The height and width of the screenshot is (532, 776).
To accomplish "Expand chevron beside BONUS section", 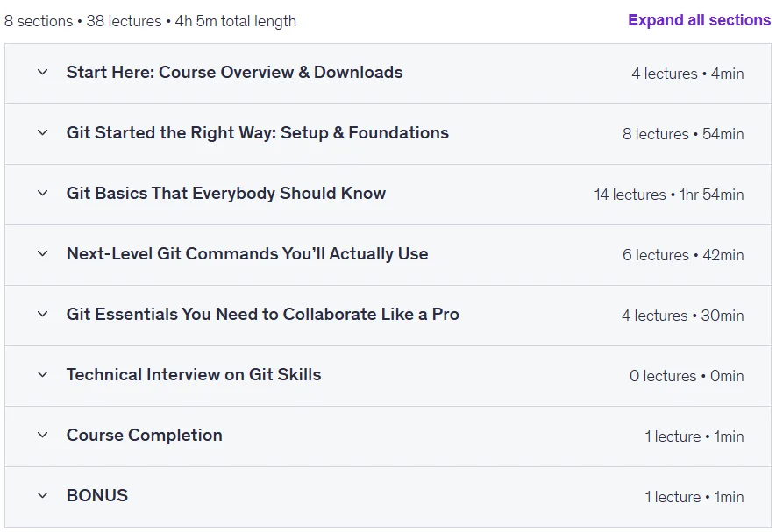I will click(x=43, y=495).
